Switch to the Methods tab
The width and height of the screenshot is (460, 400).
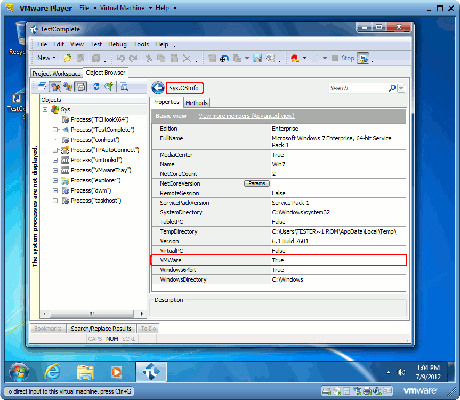196,103
